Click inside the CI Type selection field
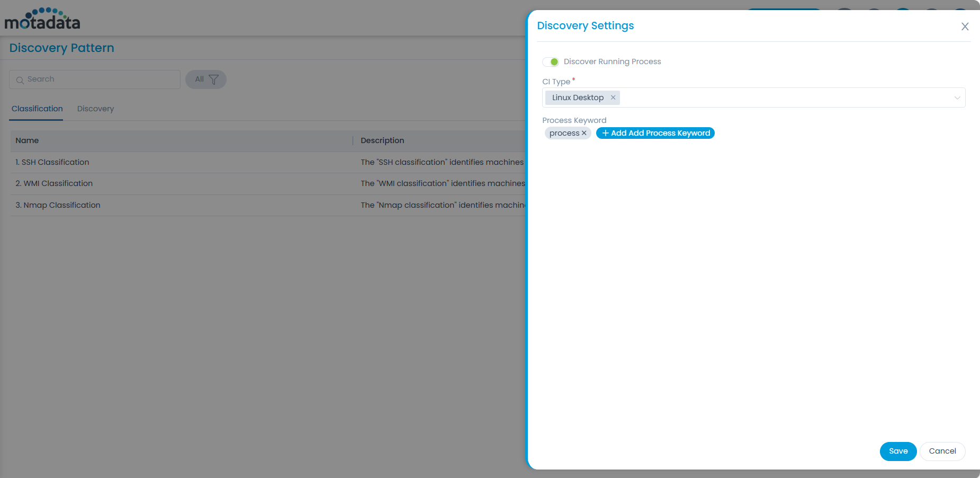Screen dimensions: 980x478 point(784,98)
